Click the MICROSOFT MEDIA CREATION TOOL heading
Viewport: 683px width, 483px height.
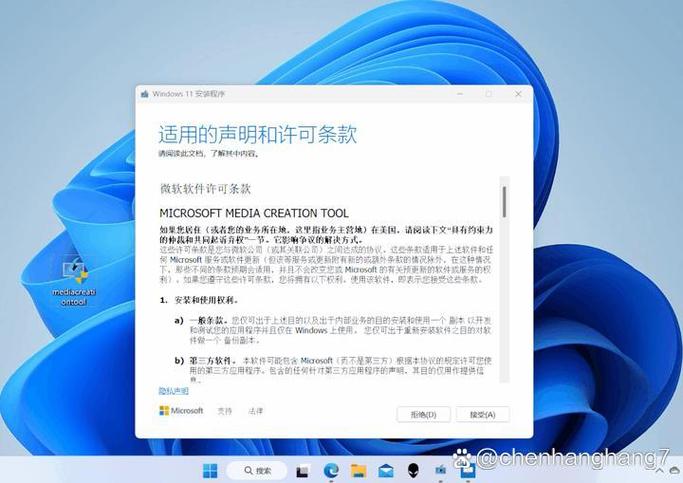(x=254, y=213)
